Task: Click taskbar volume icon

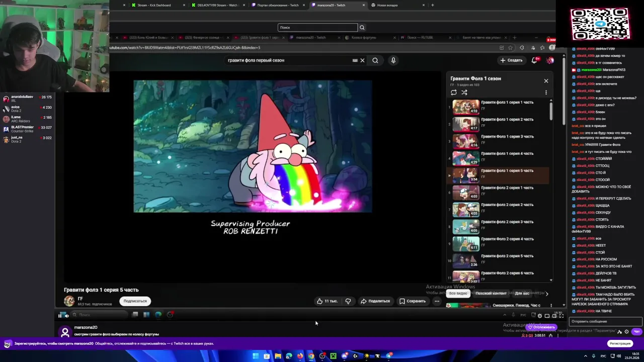Action: (618, 356)
